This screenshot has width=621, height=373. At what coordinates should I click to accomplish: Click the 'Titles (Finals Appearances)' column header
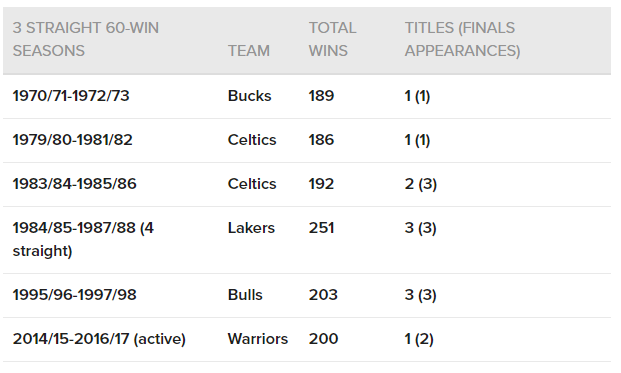pyautogui.click(x=462, y=39)
